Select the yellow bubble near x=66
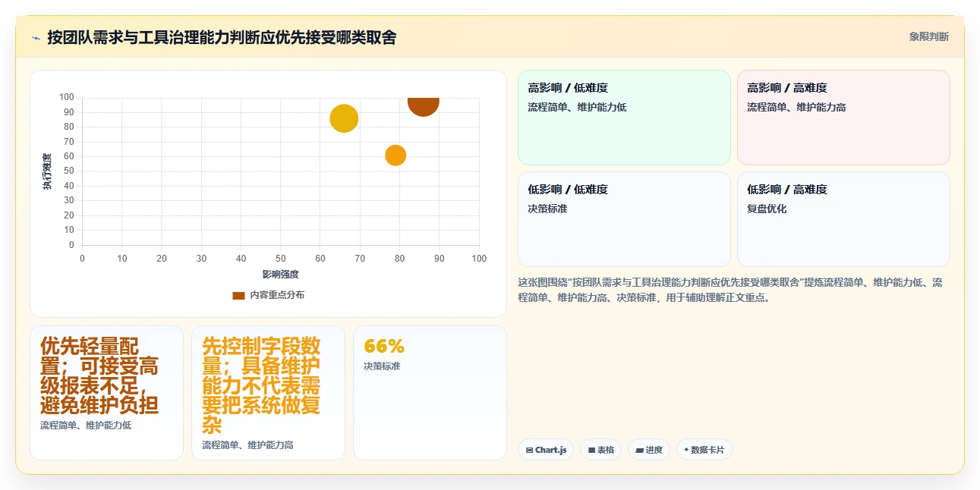 click(344, 118)
